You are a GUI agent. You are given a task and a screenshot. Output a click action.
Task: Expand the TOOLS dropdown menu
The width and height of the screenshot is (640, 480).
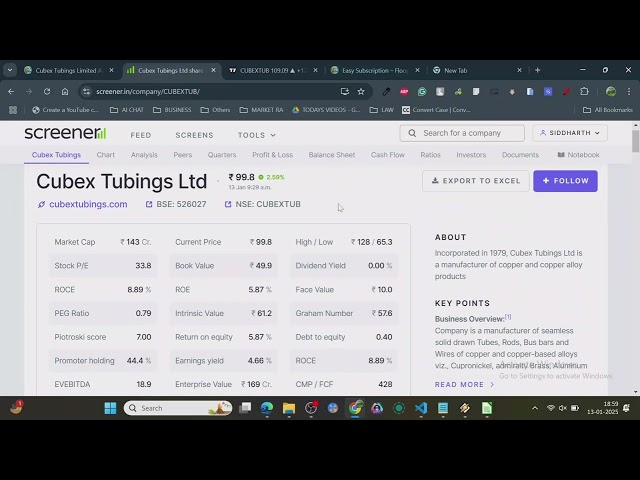point(257,135)
